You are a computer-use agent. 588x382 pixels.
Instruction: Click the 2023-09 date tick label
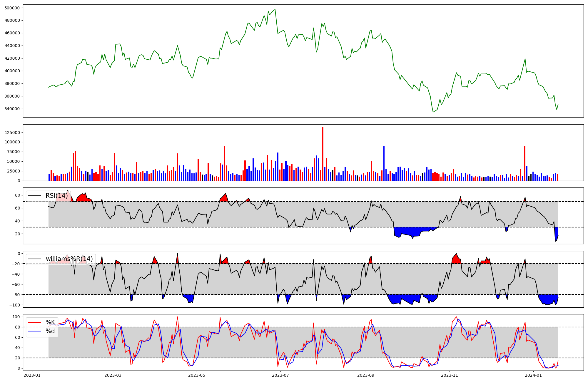[366, 375]
